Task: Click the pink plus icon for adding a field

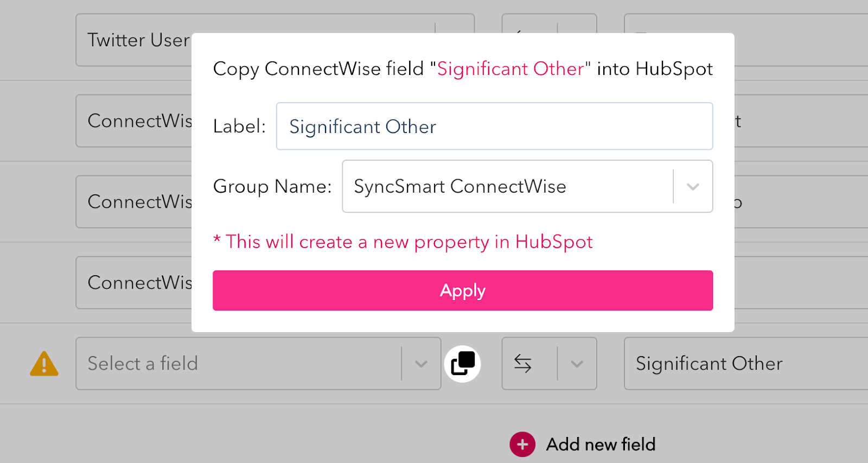Action: (x=522, y=445)
